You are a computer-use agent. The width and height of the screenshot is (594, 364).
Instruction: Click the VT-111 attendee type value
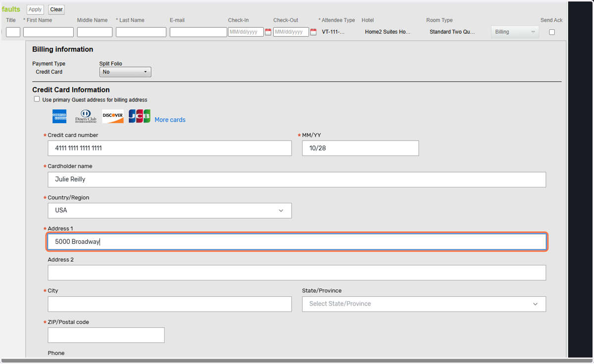click(333, 32)
